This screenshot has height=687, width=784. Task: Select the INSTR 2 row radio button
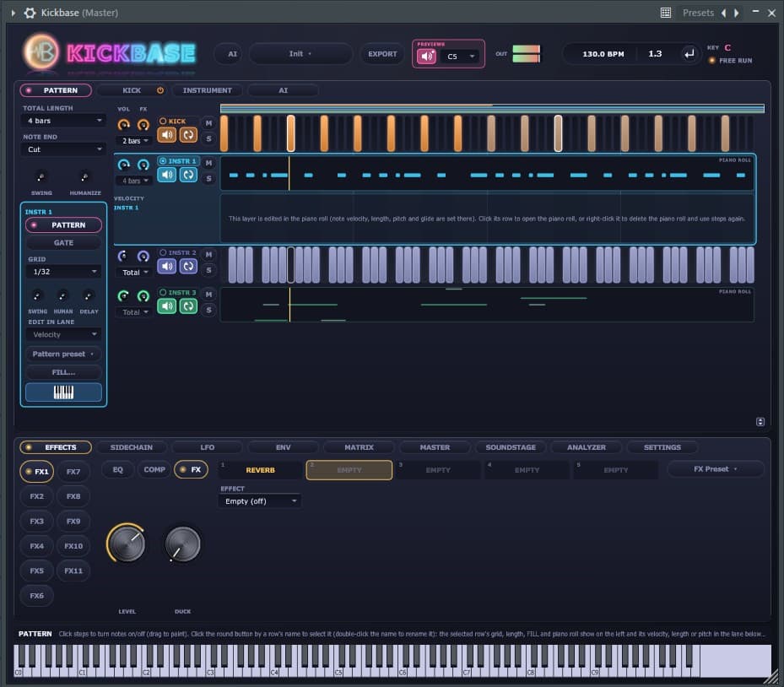tap(163, 252)
